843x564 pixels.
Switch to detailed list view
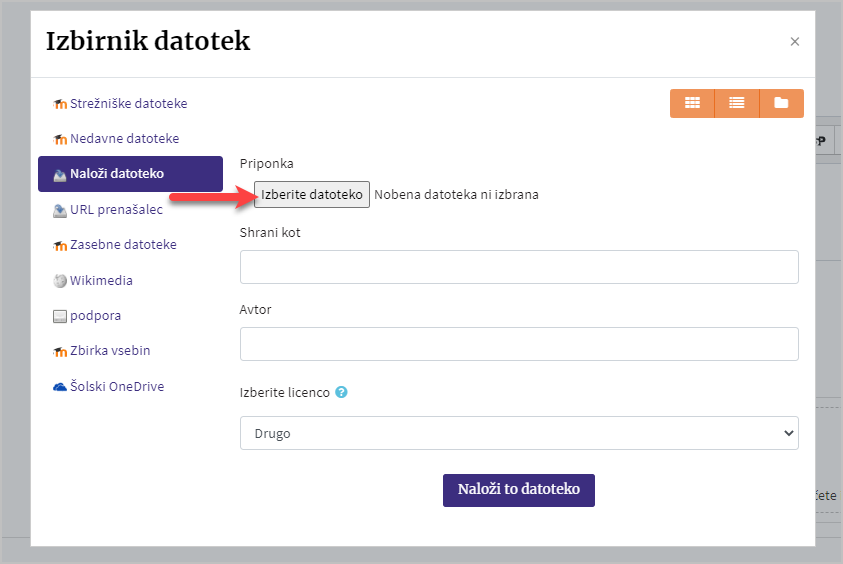pyautogui.click(x=737, y=103)
